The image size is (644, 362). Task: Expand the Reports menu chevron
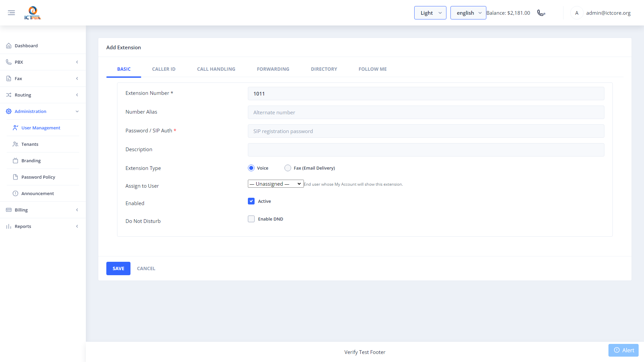coord(77,226)
